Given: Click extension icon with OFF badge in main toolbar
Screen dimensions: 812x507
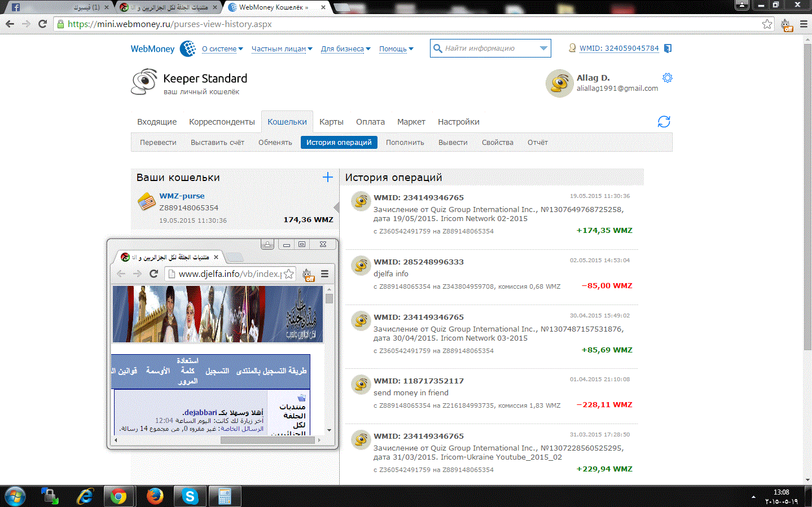Looking at the screenshot, I should (786, 25).
